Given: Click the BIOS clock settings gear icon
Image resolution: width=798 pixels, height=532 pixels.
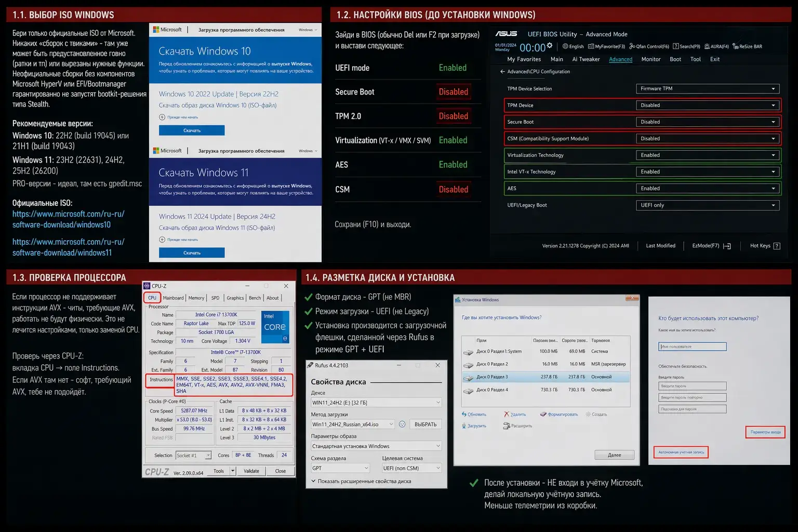Looking at the screenshot, I should 550,46.
